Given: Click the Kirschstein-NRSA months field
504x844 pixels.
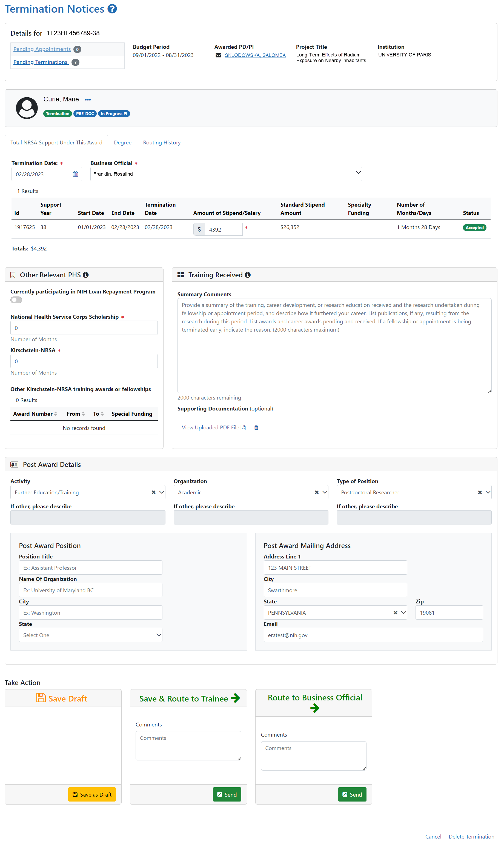Looking at the screenshot, I should [x=84, y=361].
